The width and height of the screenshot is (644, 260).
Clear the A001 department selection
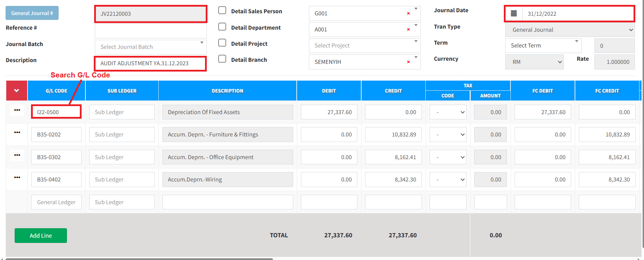[x=408, y=30]
